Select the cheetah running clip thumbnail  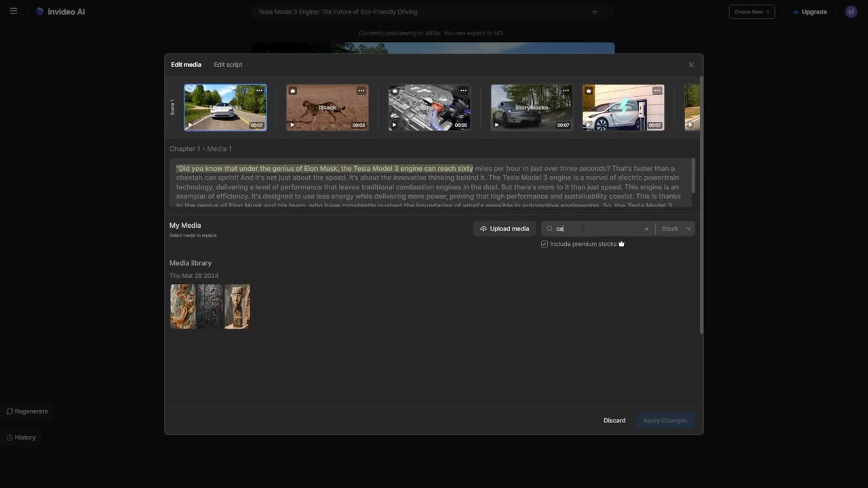pos(328,107)
